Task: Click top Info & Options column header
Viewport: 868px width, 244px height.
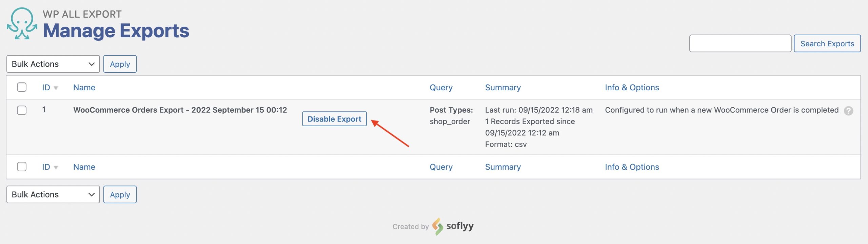Action: click(632, 88)
